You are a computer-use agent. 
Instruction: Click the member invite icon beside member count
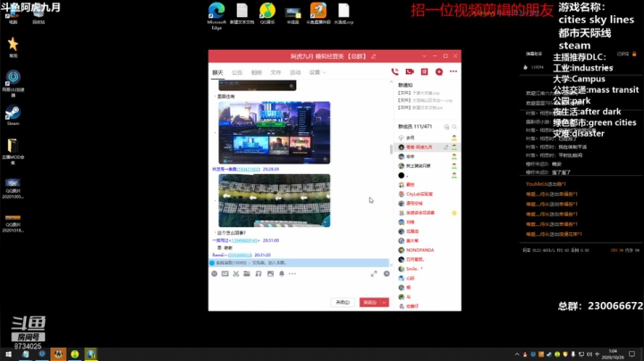pos(446,127)
